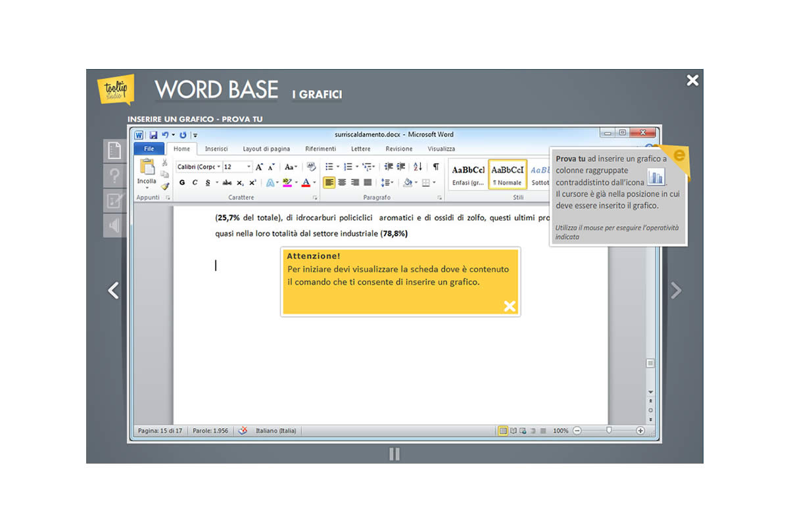This screenshot has height=532, width=789.
Task: Click the vertical scrollbar thumb
Action: click(650, 363)
